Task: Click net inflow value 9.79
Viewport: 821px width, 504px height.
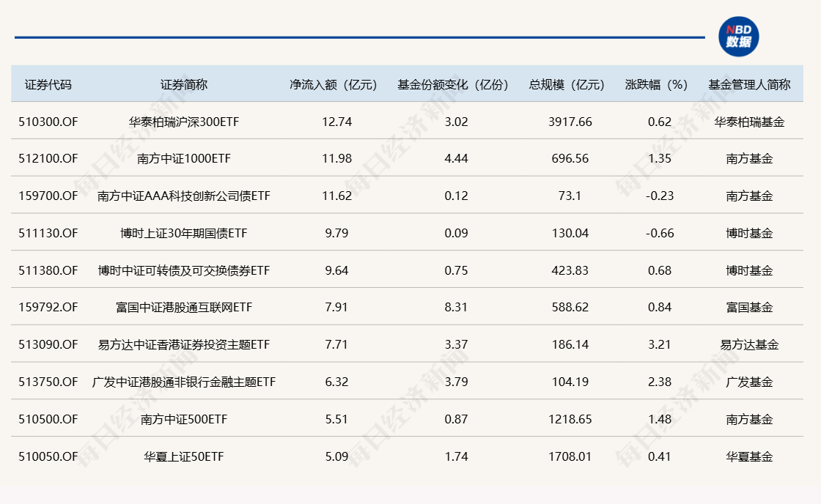Action: point(336,233)
